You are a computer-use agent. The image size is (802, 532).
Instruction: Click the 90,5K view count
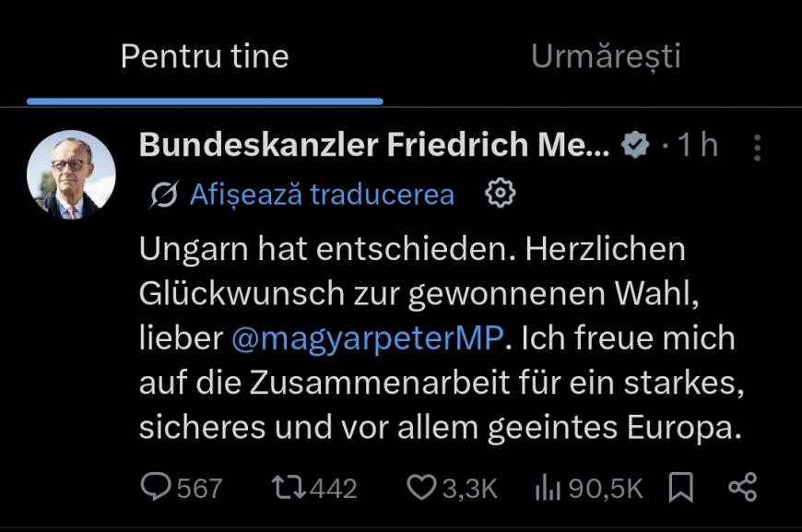[x=605, y=488]
